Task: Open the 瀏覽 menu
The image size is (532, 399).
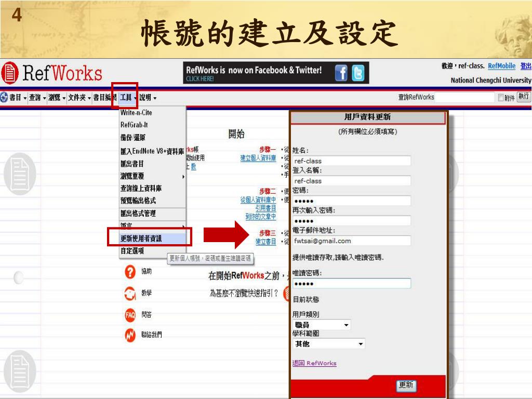Action: pos(57,98)
